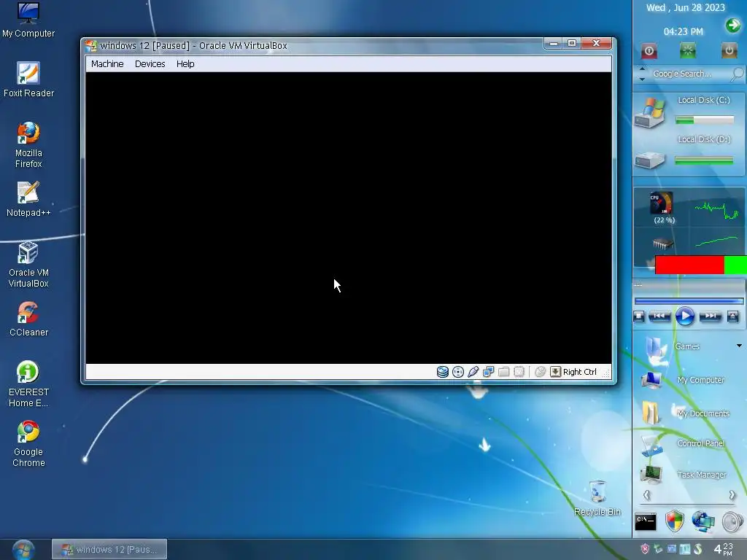Viewport: 747px width, 560px height.
Task: Click the media player seek bar
Action: click(689, 301)
